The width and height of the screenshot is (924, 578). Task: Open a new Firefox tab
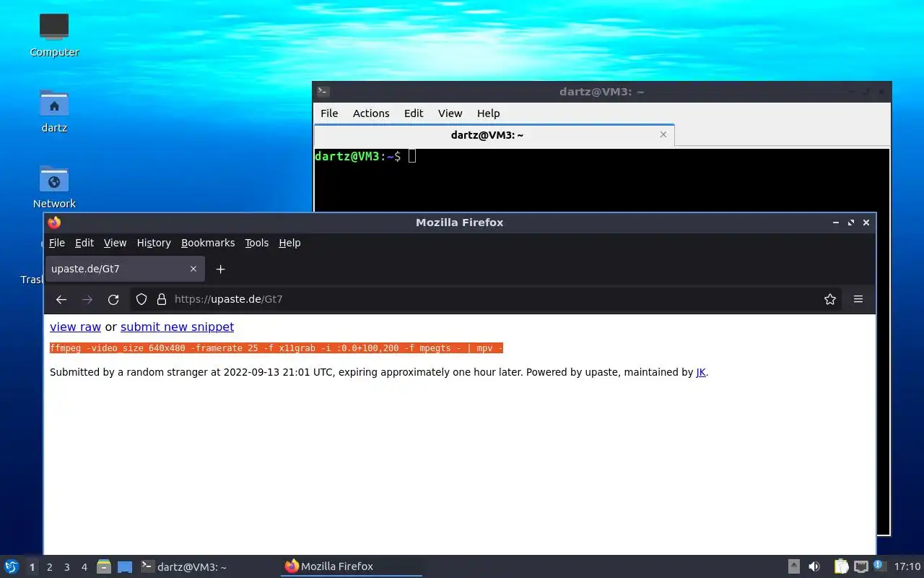click(x=221, y=269)
